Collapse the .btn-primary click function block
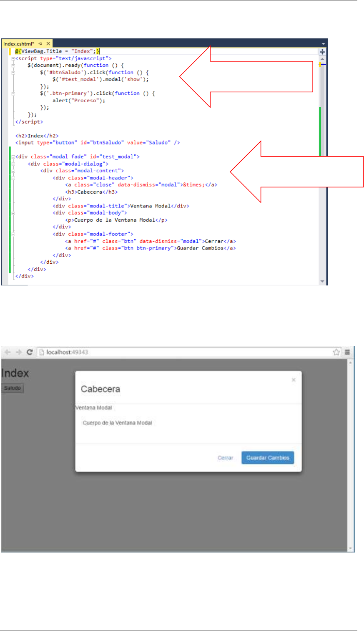The image size is (364, 631). (13, 93)
